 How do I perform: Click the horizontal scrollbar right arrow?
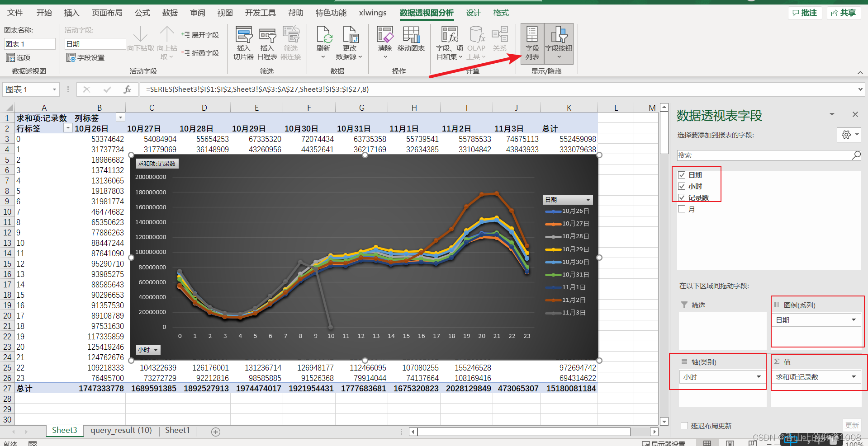(654, 432)
